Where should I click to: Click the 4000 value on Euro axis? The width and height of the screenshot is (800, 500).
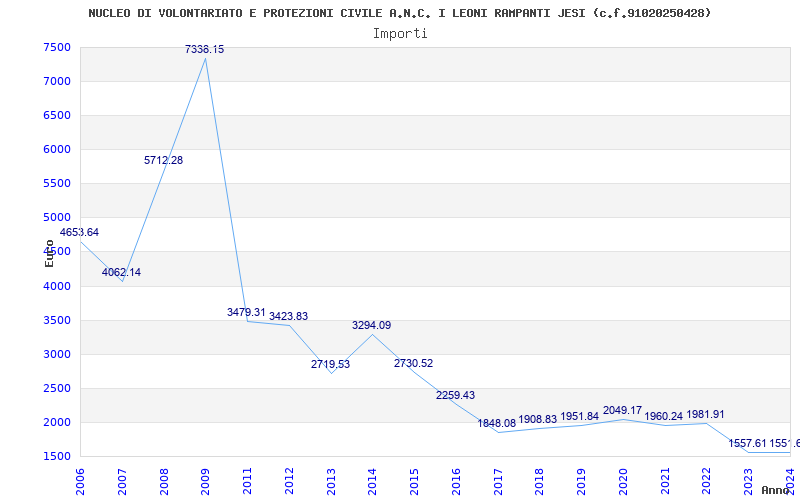56,286
